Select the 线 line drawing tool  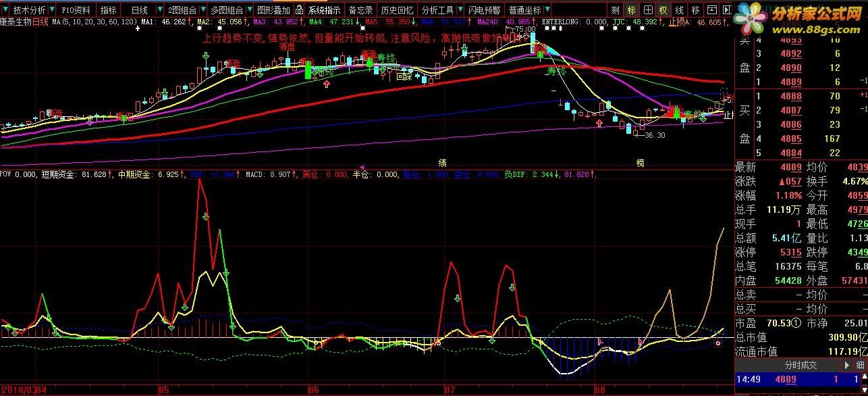(680, 9)
